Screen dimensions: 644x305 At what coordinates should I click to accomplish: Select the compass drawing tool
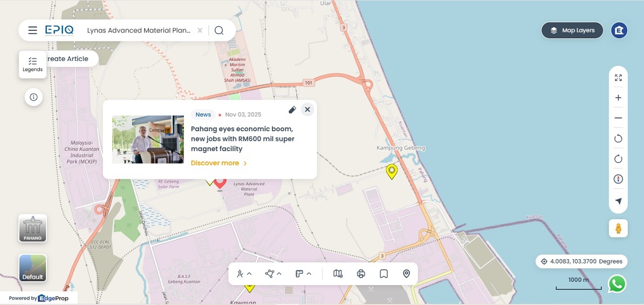coord(240,274)
